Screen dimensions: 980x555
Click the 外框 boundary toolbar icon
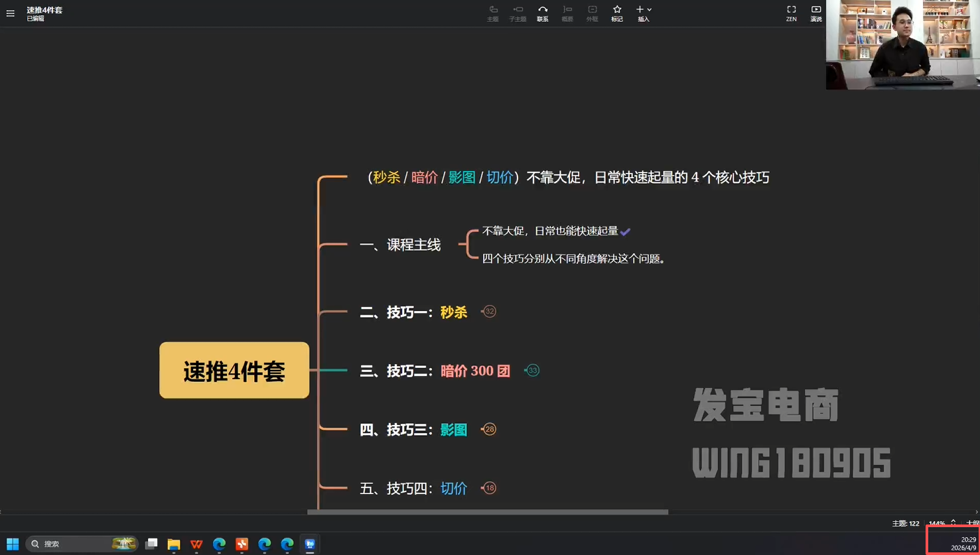(592, 13)
